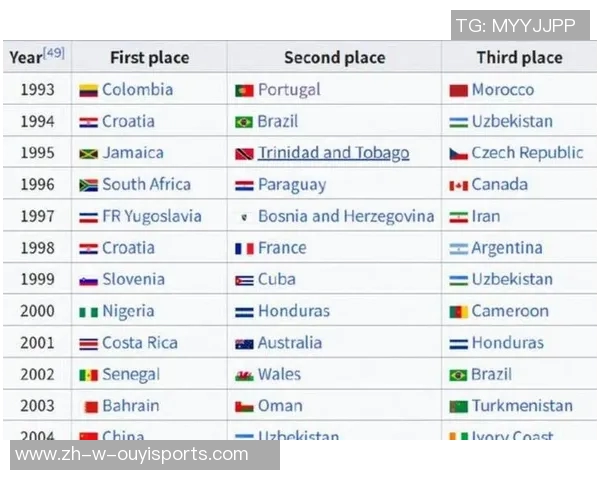This screenshot has height=480, width=600.
Task: Click the Third place column header
Action: pyautogui.click(x=519, y=57)
